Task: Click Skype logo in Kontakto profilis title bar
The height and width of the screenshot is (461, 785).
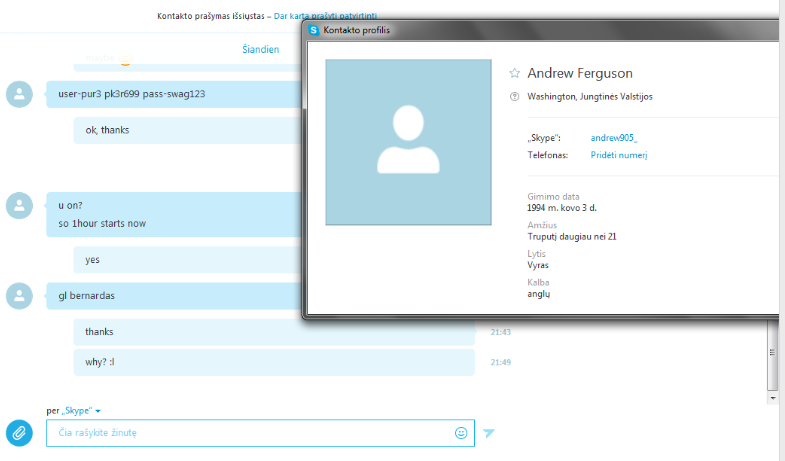Action: 314,30
